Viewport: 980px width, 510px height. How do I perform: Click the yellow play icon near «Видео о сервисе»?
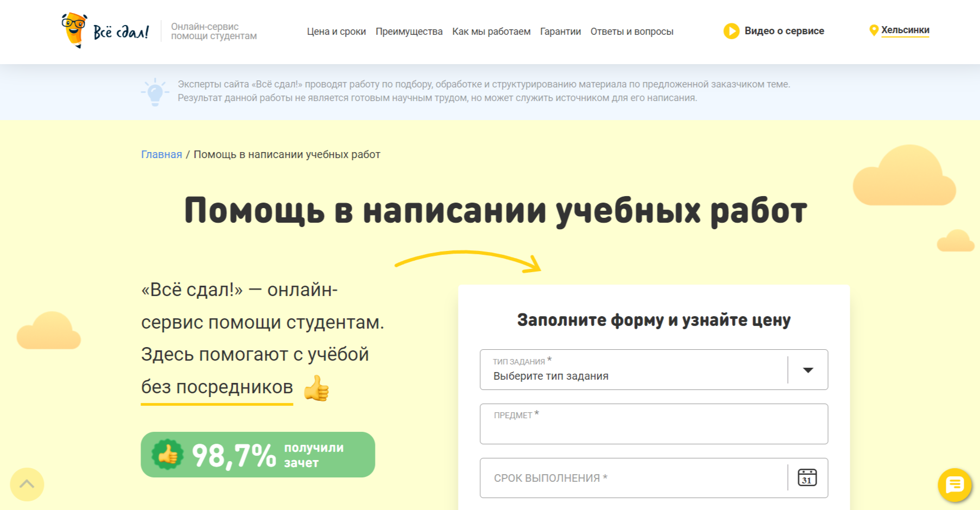click(x=732, y=31)
